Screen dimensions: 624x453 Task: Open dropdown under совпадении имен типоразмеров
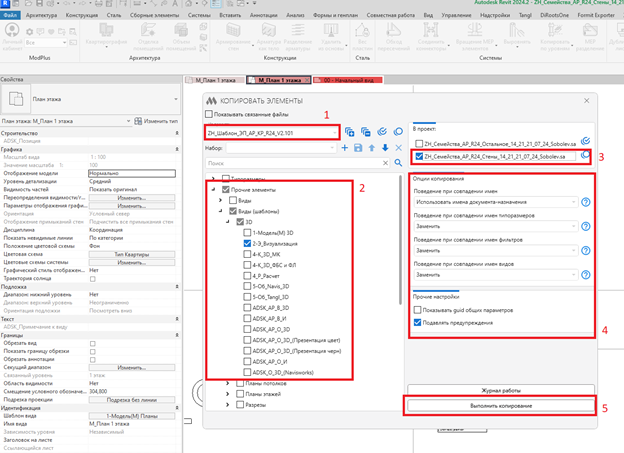(495, 226)
